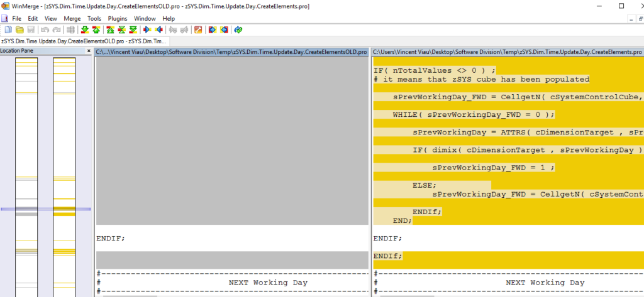This screenshot has height=297, width=644.
Task: Click the right pane file path header
Action: [507, 52]
